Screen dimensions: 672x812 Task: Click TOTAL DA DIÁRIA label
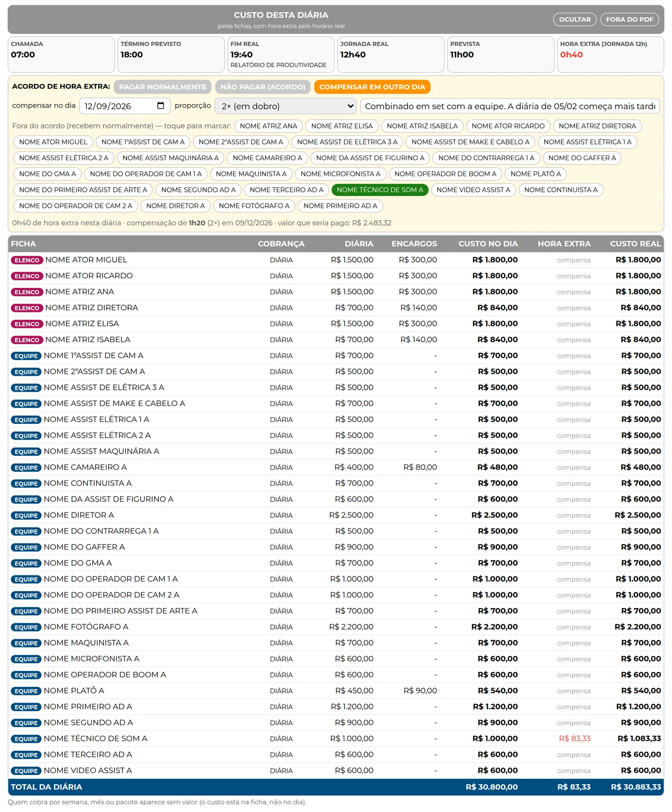[47, 787]
